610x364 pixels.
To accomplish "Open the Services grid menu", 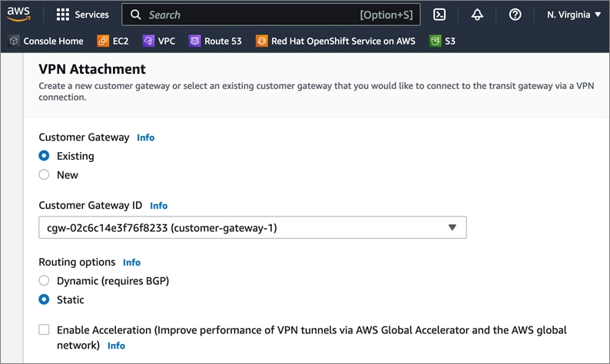I will click(x=63, y=15).
